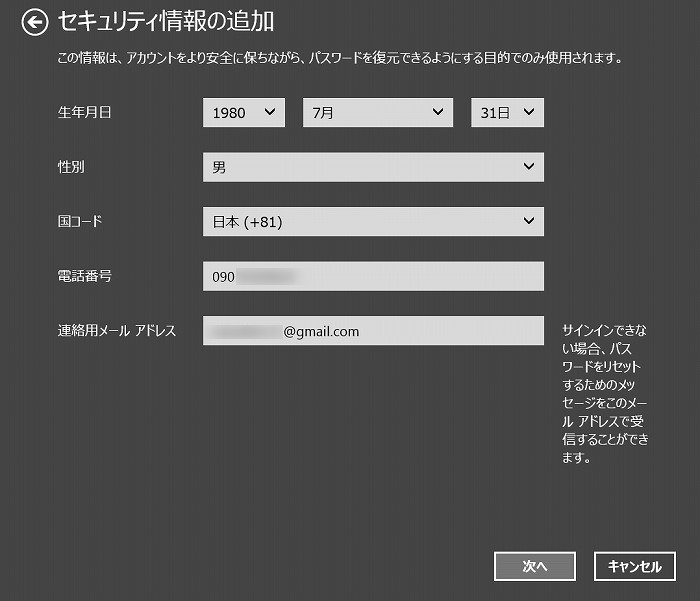This screenshot has width=700, height=601.
Task: Select the 電話番号 label text
Action: 84,276
